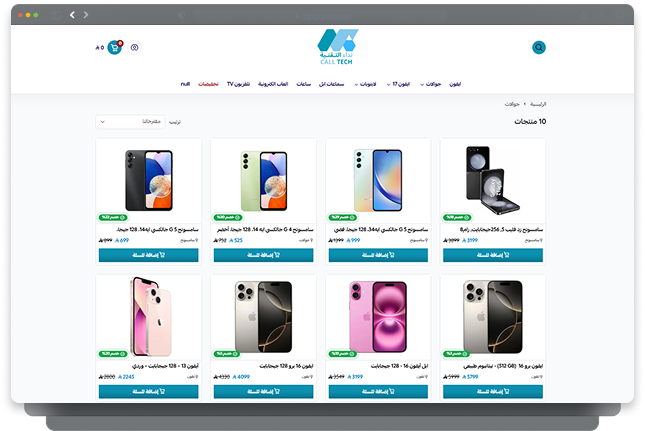The width and height of the screenshot is (645, 431).
Task: Expand the ايفون 17 menu dropdown
Action: (398, 84)
